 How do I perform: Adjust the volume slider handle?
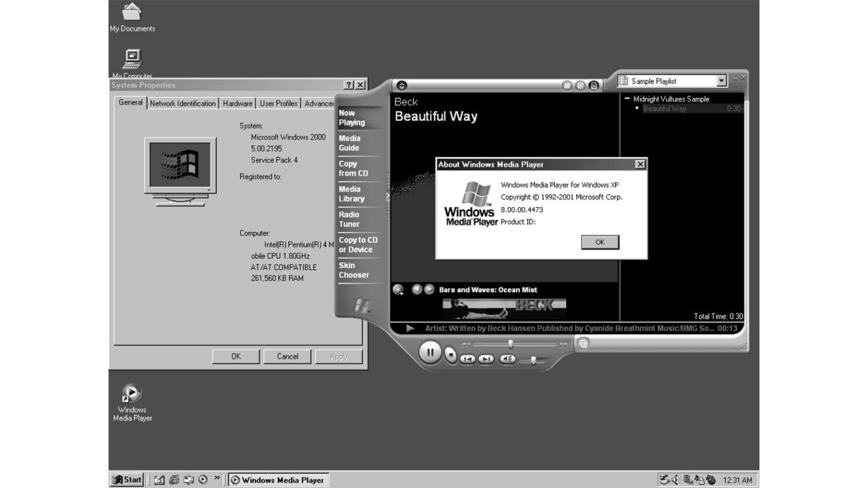[x=534, y=359]
